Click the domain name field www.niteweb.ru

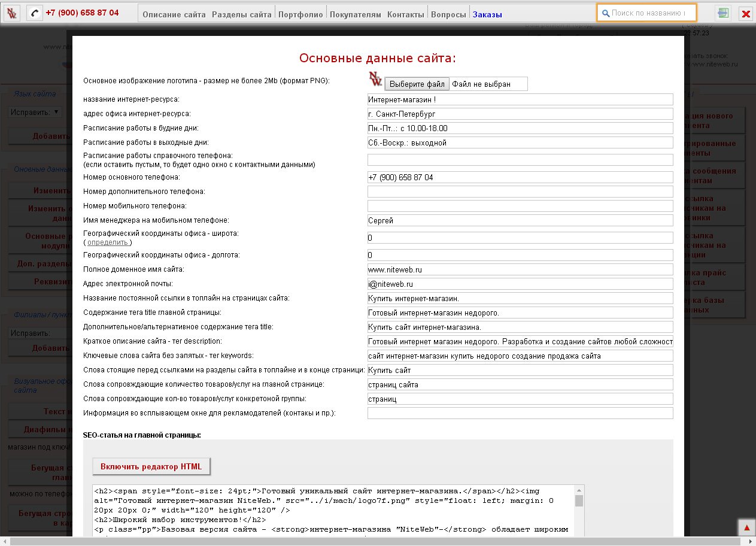tap(520, 269)
